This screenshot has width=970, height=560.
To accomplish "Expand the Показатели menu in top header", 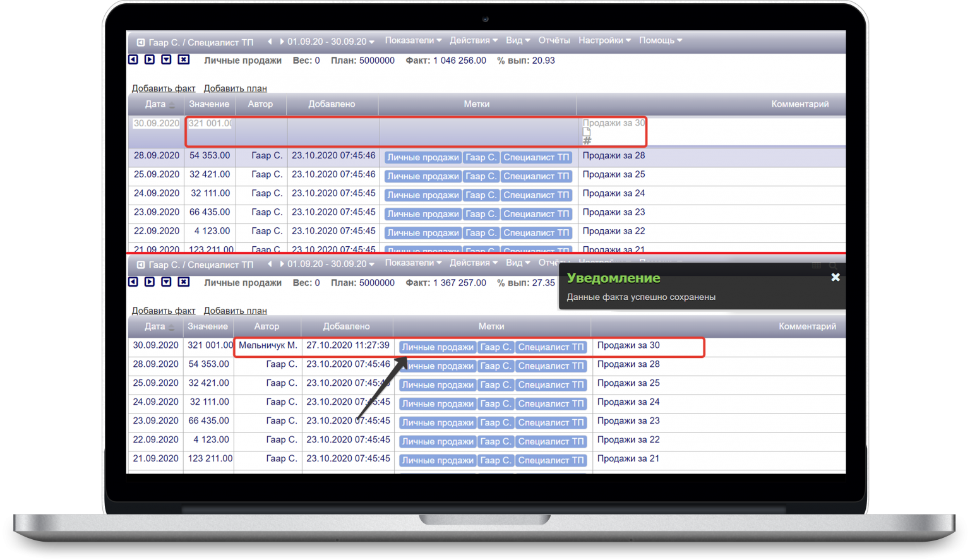I will point(413,40).
